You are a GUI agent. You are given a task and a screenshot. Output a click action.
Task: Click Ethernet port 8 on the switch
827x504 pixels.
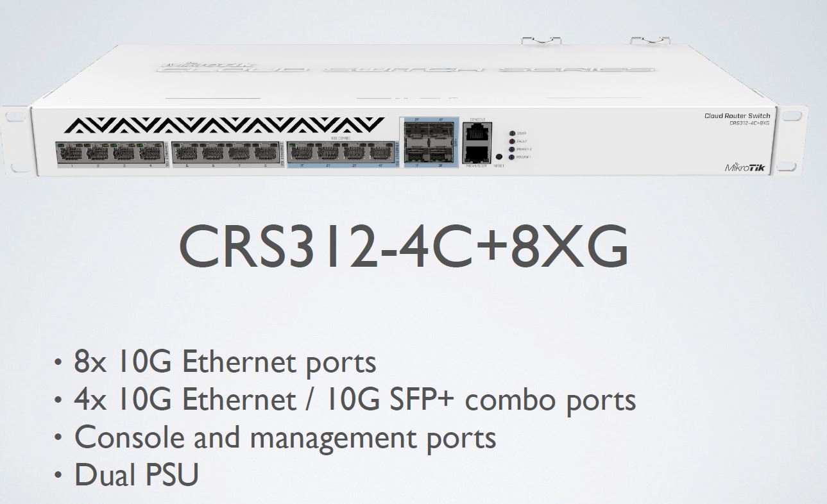click(266, 153)
